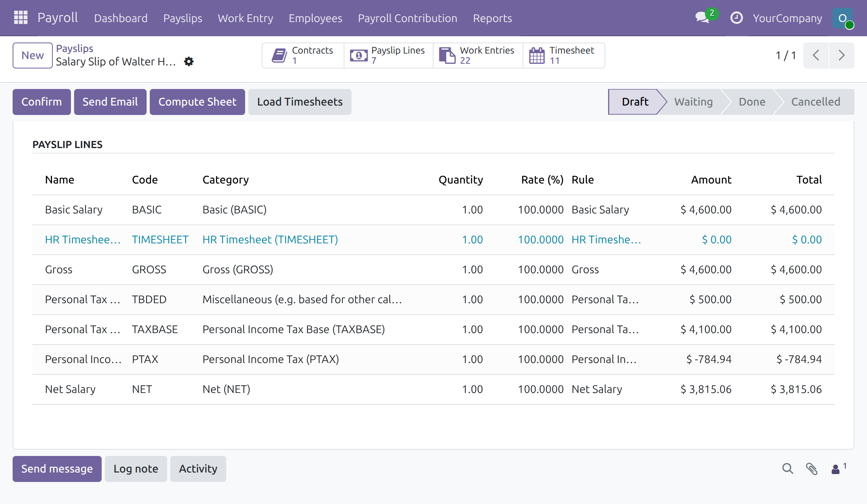Open the conversations chat icon

pos(702,18)
